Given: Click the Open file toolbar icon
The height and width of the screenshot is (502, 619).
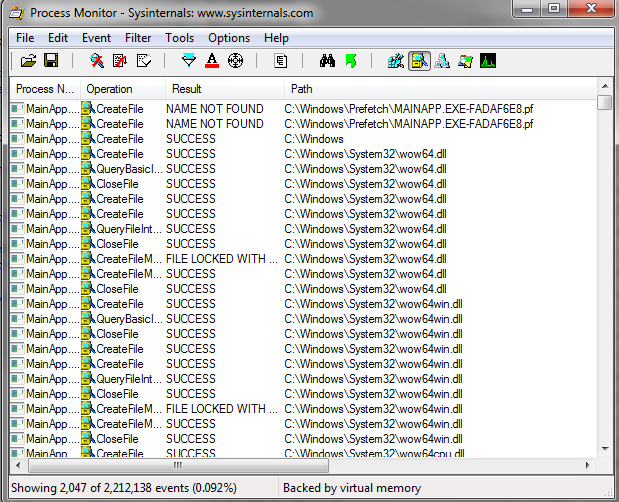Looking at the screenshot, I should pos(28,61).
